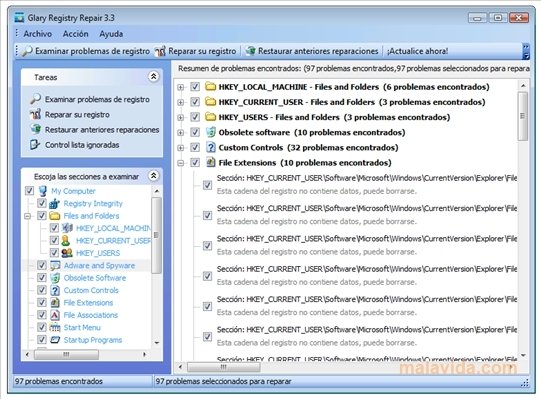Expand HKEY_USERS Files and Folders results
541x399 pixels.
[x=180, y=118]
